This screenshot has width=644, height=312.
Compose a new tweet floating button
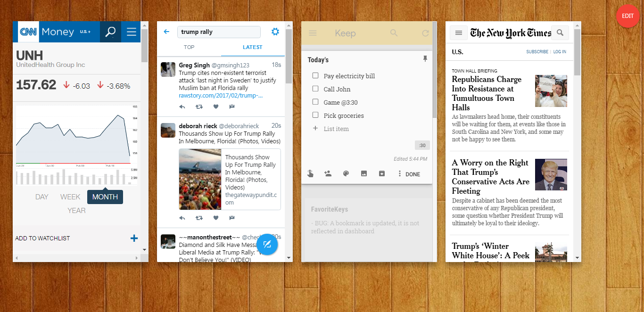click(x=267, y=244)
